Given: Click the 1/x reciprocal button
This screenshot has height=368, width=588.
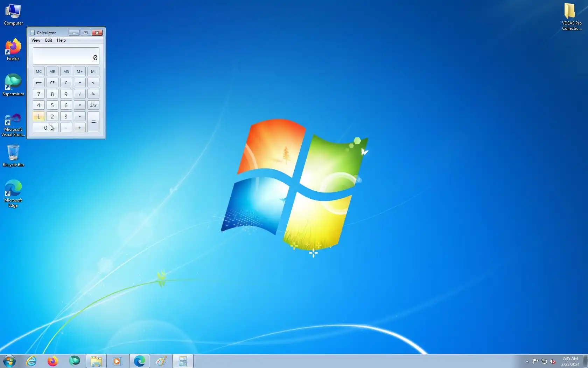Looking at the screenshot, I should click(93, 105).
